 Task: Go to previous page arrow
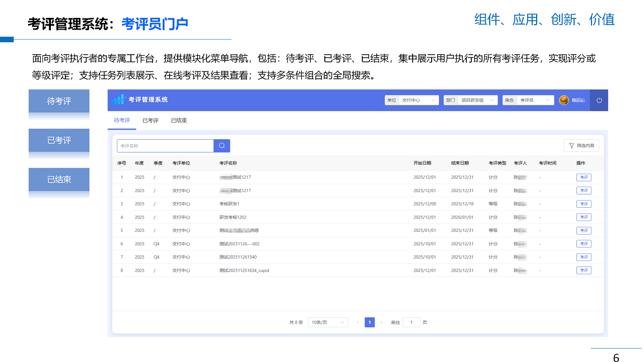pyautogui.click(x=358, y=322)
